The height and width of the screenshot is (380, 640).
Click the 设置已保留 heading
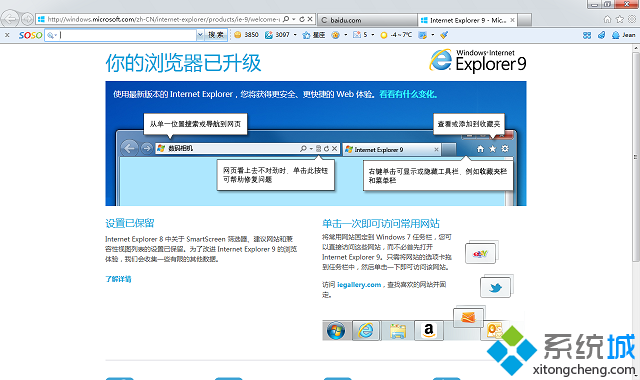click(x=130, y=223)
